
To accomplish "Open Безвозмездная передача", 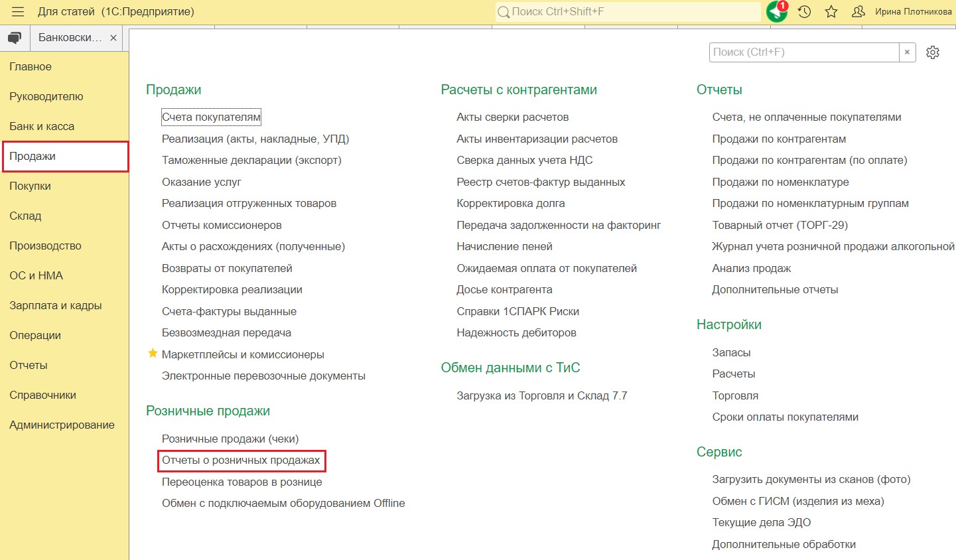I will pyautogui.click(x=226, y=332).
